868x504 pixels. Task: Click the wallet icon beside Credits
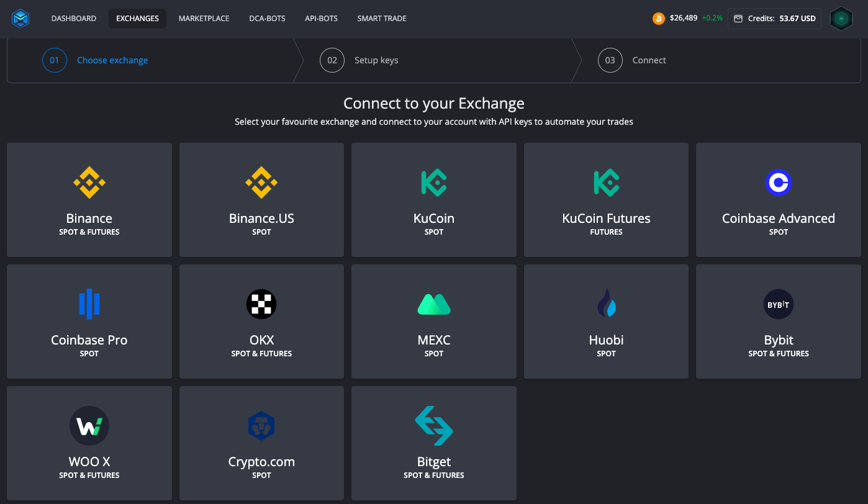(738, 19)
